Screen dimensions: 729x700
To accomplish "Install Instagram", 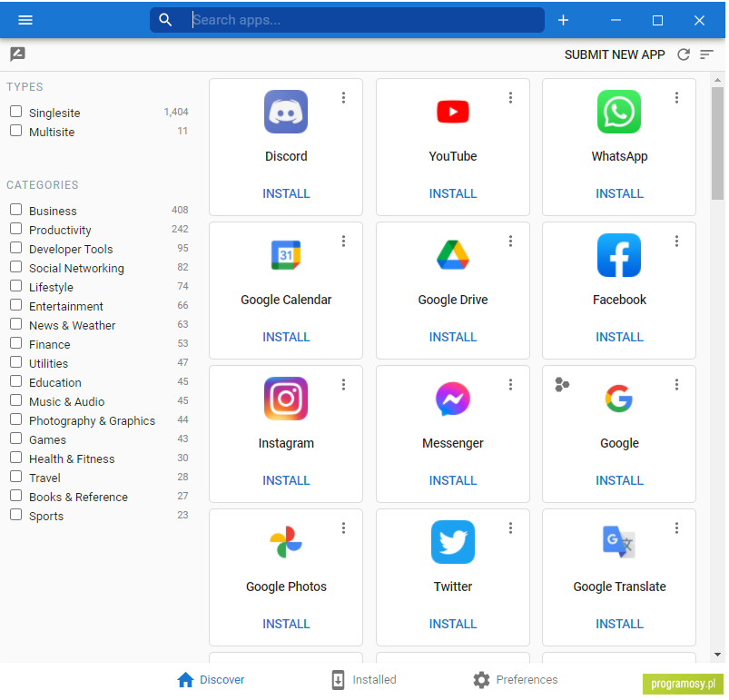I will coord(286,480).
